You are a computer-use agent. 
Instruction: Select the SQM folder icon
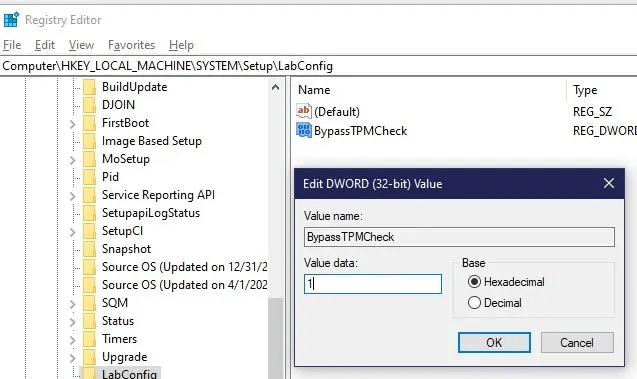coord(89,303)
